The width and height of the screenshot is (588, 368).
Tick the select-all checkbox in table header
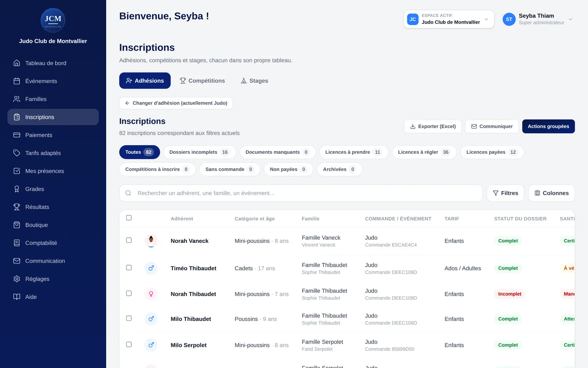coord(129,218)
